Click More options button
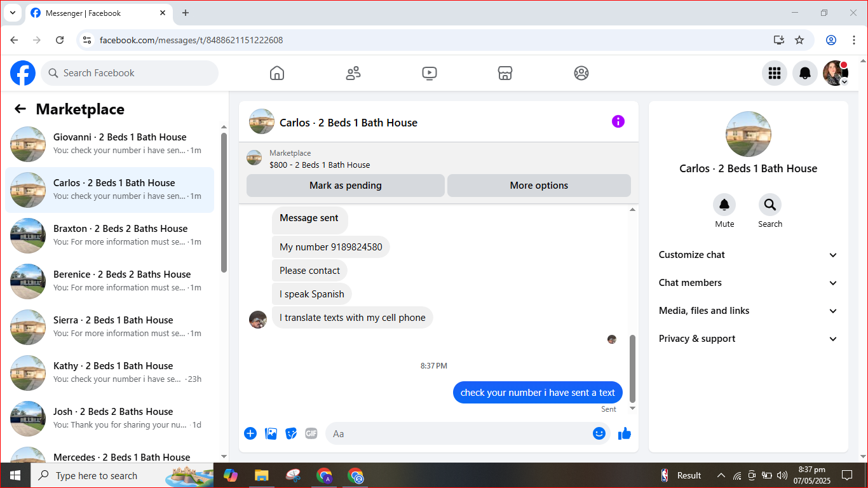Image resolution: width=868 pixels, height=488 pixels. 539,186
